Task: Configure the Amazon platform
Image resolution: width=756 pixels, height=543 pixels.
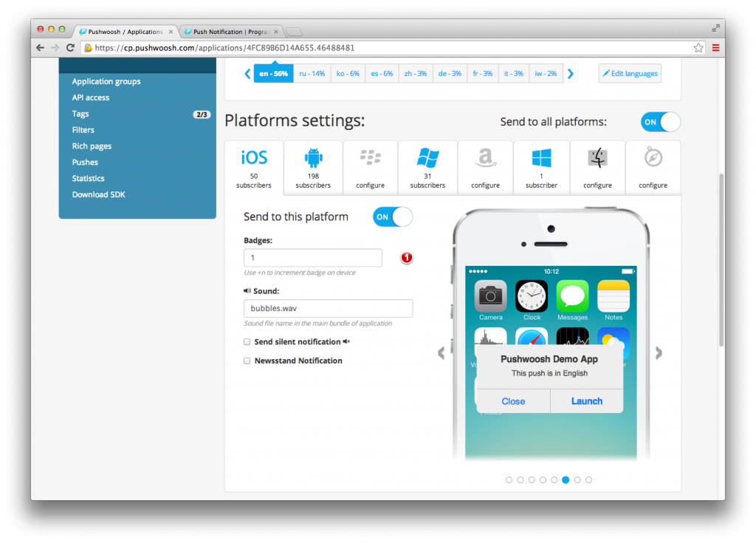Action: tap(485, 168)
